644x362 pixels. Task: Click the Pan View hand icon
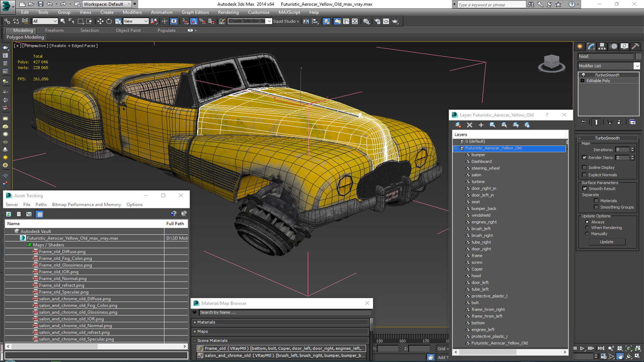point(620,357)
